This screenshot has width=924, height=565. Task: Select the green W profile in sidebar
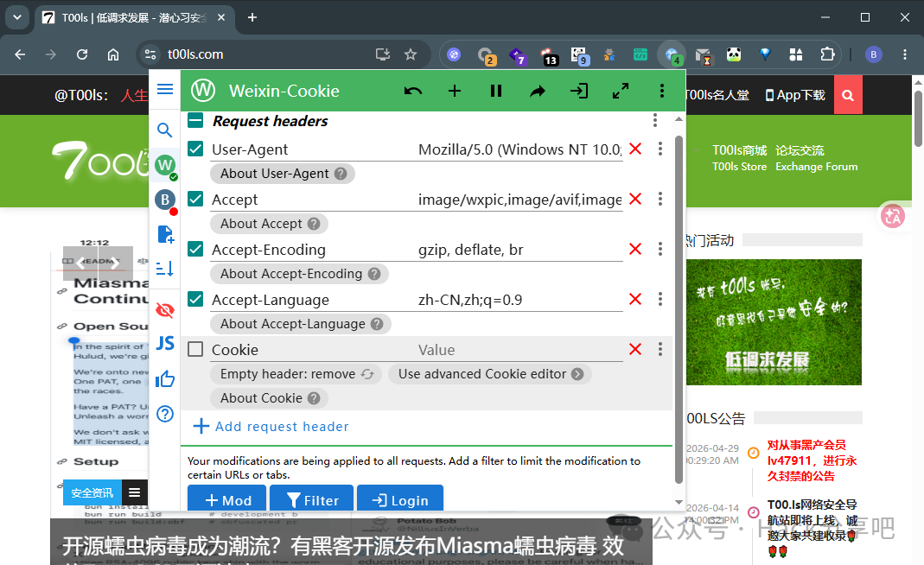[166, 166]
